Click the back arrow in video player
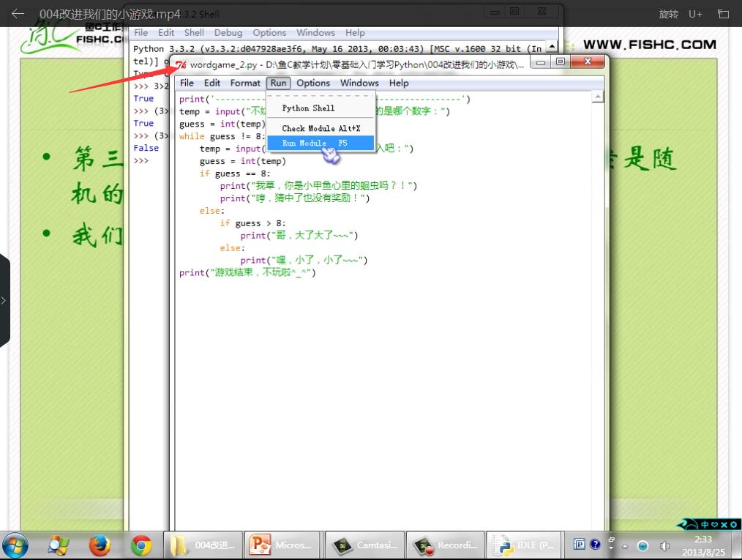 click(x=18, y=14)
